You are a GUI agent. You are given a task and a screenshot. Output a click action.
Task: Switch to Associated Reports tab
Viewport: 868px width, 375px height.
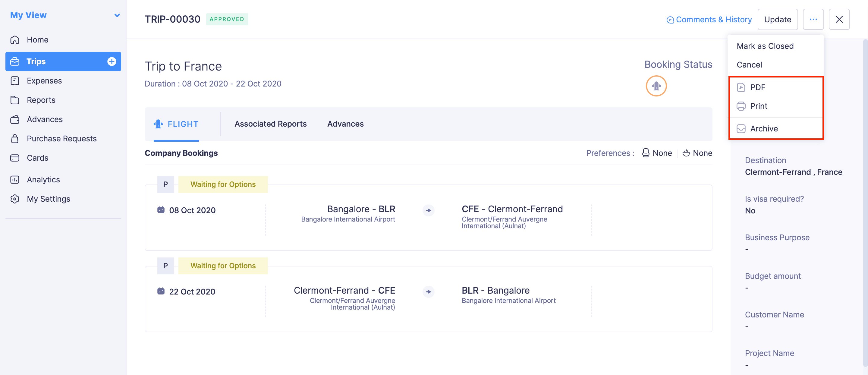pyautogui.click(x=270, y=124)
